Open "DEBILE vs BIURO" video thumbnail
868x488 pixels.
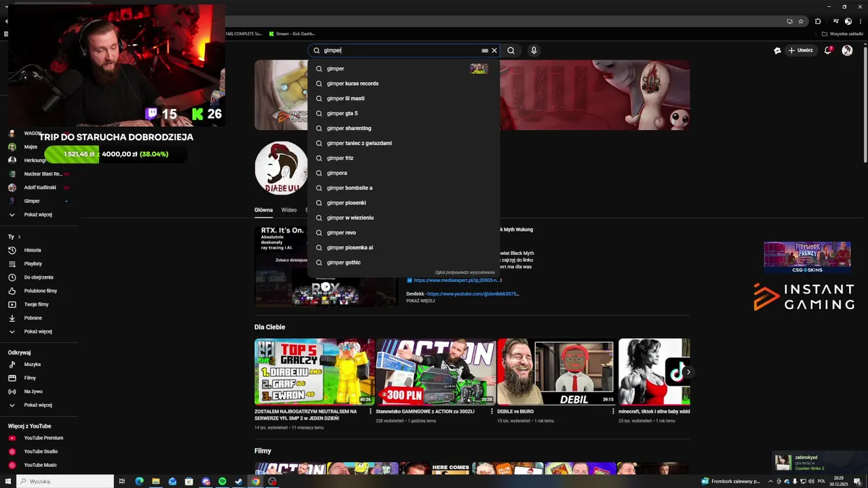557,372
